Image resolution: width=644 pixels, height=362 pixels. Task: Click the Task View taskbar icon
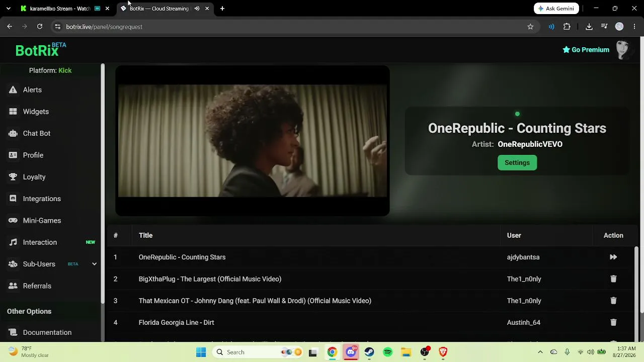313,352
